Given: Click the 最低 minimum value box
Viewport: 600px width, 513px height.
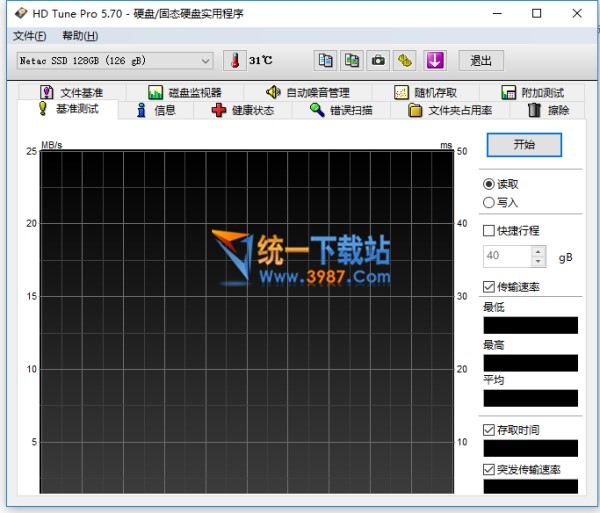Looking at the screenshot, I should [531, 325].
